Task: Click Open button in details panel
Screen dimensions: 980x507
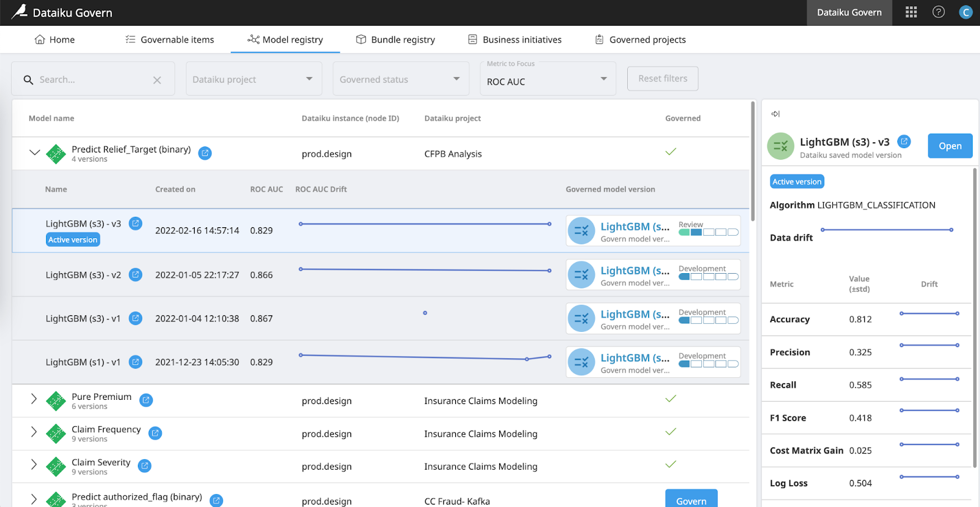Action: click(950, 146)
